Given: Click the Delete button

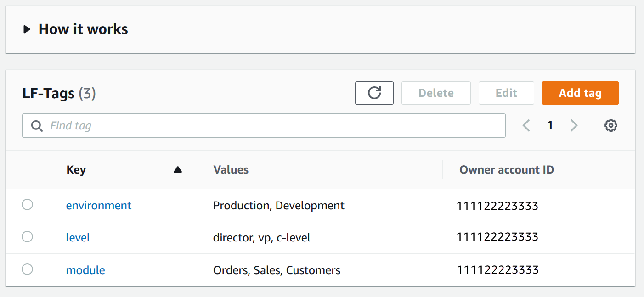Looking at the screenshot, I should [436, 93].
